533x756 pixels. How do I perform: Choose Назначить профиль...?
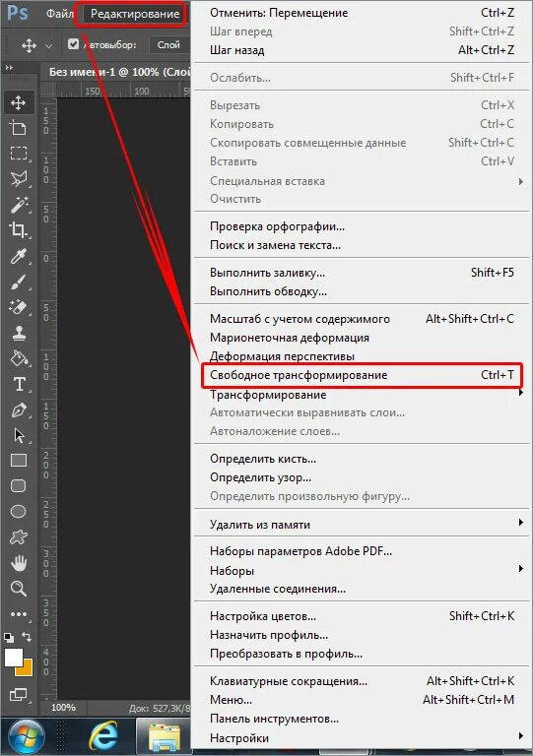click(362, 635)
